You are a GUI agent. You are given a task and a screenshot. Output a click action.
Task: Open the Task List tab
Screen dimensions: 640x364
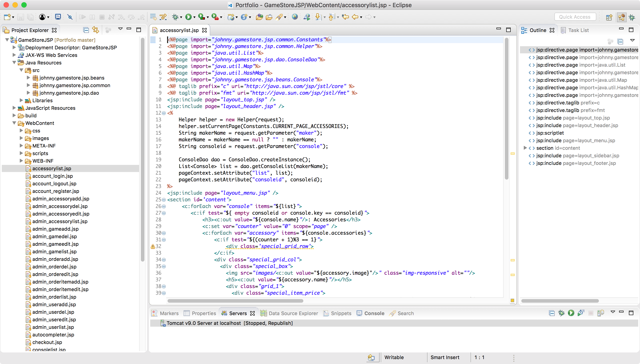[575, 30]
